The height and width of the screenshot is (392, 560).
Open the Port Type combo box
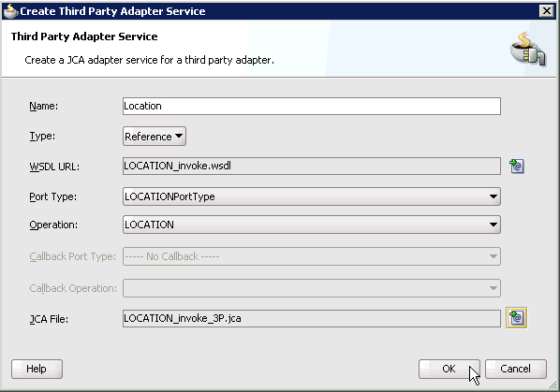[x=312, y=196]
